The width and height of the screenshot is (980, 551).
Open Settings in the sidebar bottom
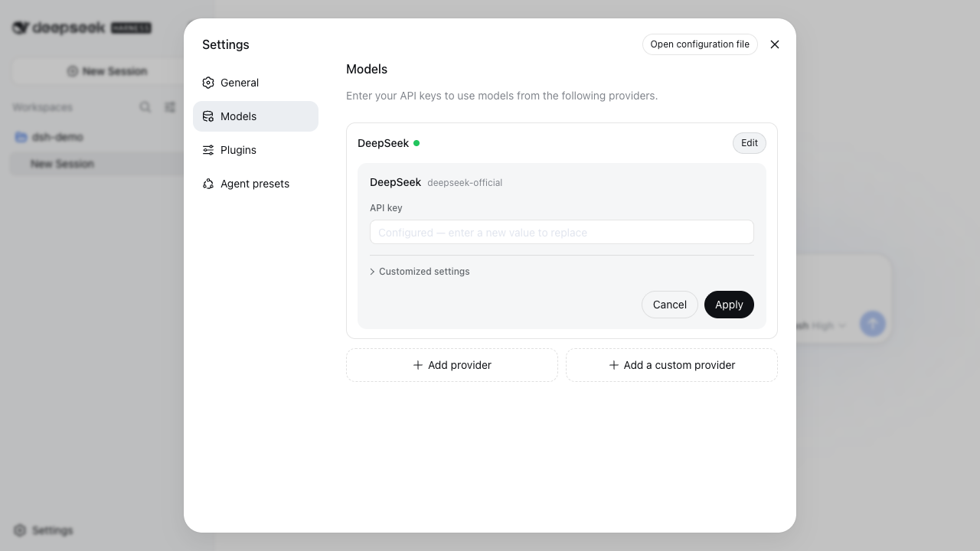[44, 530]
